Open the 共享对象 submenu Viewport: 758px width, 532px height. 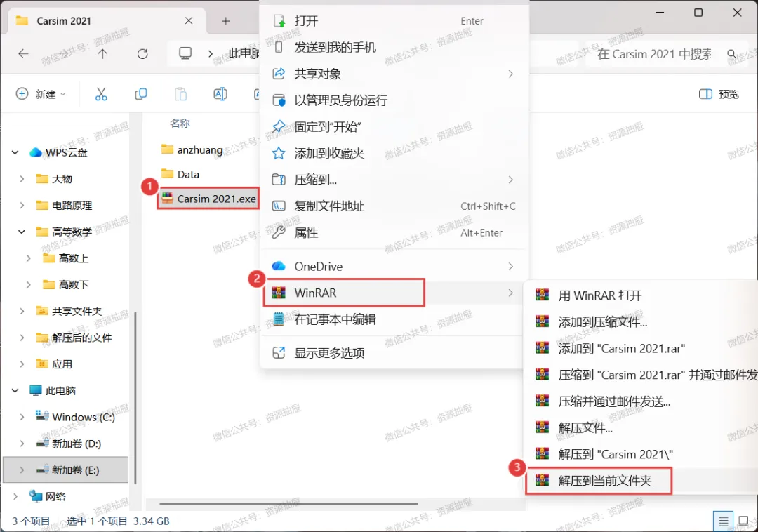[x=394, y=74]
